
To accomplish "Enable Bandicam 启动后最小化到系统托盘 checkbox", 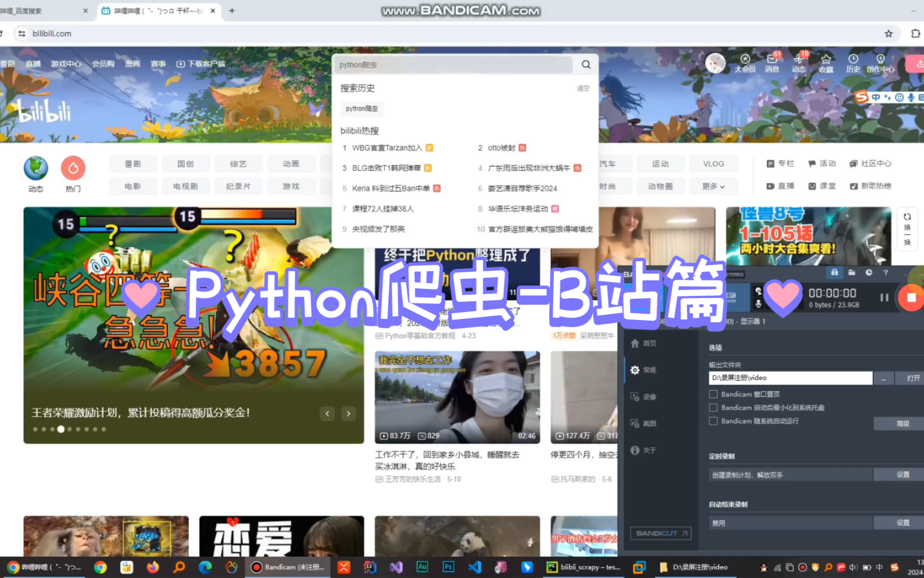I will coord(713,407).
